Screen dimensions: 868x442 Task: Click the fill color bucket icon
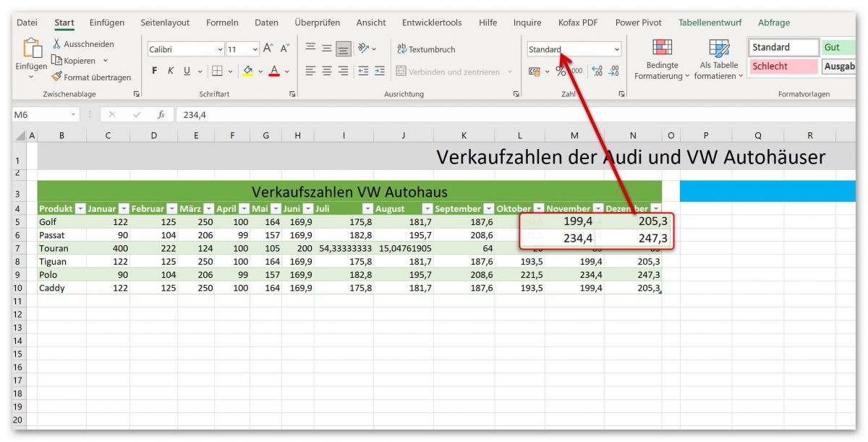pyautogui.click(x=247, y=71)
